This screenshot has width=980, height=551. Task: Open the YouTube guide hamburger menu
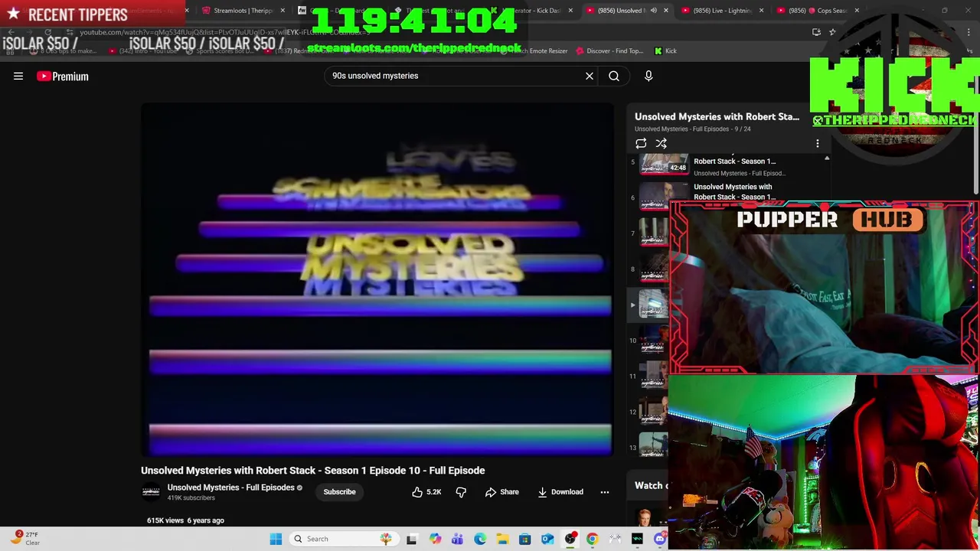pos(18,76)
